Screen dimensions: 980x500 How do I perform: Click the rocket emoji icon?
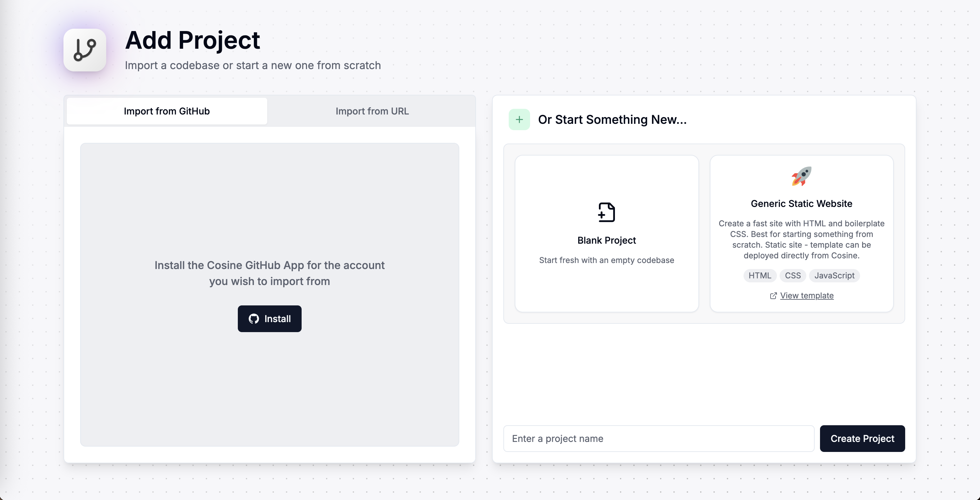[x=801, y=176]
